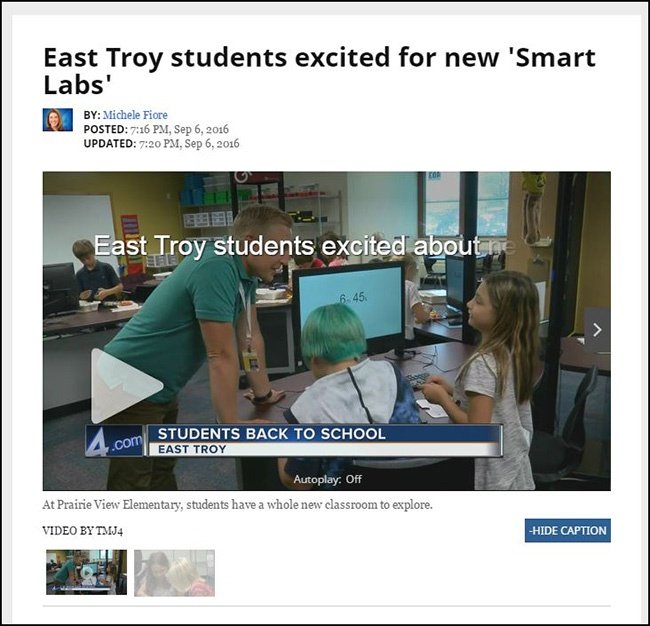650x626 pixels.
Task: Click the 'EAST TROY' location strip in the video
Action: [192, 449]
